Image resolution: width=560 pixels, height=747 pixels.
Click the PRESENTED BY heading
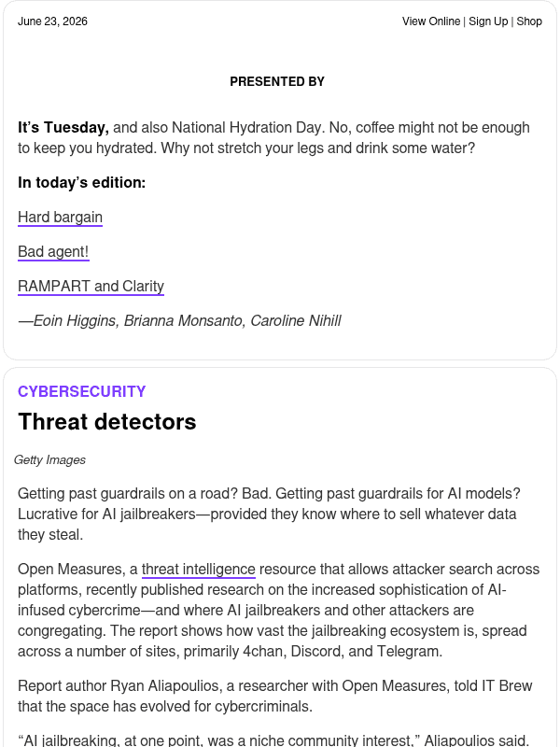click(x=277, y=81)
